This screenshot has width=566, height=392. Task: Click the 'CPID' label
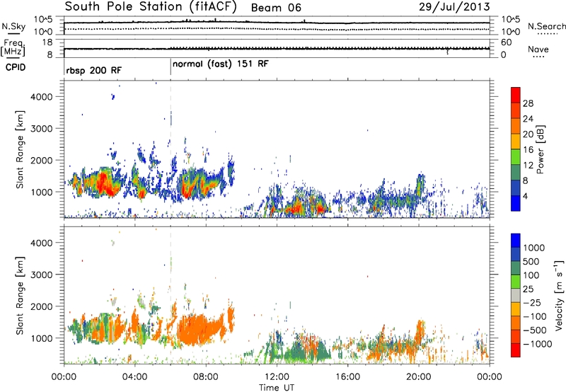click(x=16, y=67)
